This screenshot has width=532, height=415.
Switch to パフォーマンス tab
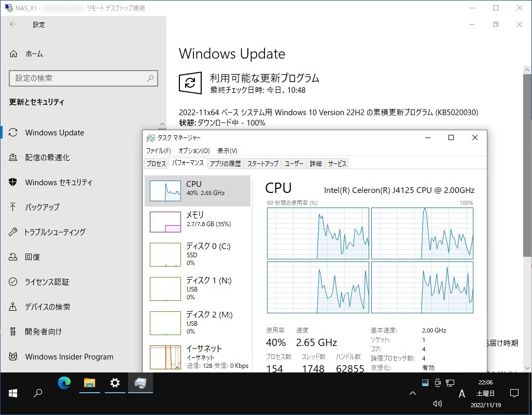(x=188, y=163)
